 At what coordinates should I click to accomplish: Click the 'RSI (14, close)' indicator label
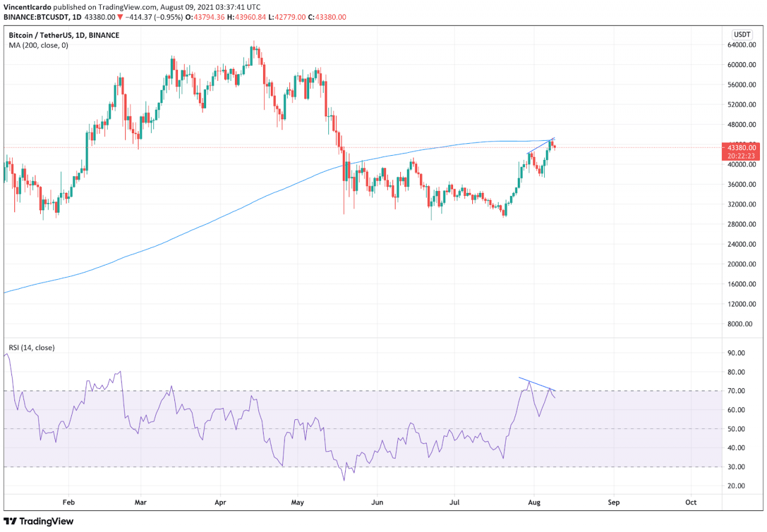point(31,347)
